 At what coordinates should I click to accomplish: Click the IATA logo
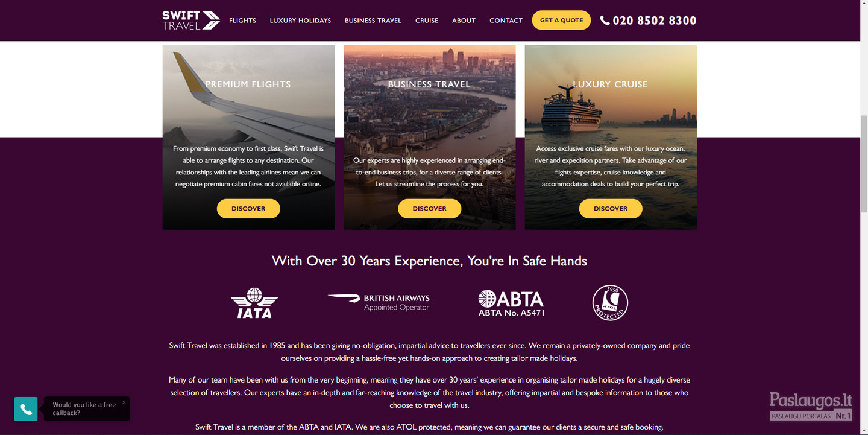[254, 303]
